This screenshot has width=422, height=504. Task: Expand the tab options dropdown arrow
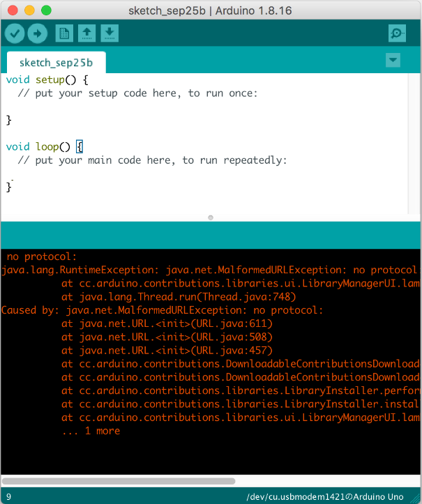click(x=393, y=60)
